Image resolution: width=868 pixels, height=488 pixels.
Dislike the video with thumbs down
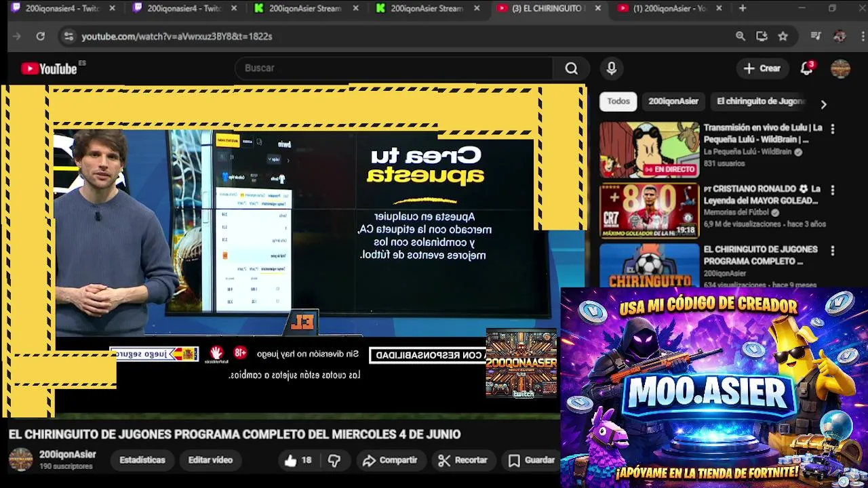[x=334, y=460]
